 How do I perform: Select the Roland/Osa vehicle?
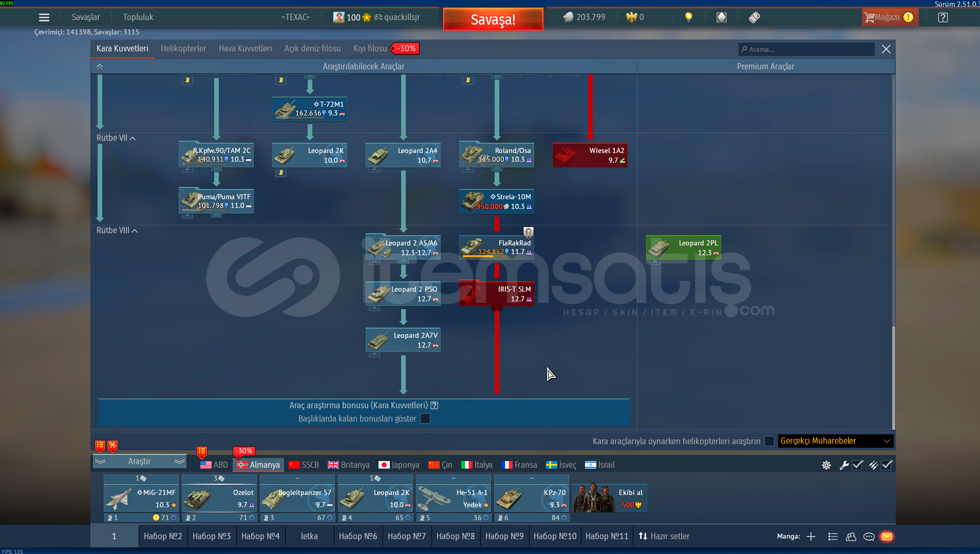coord(497,155)
